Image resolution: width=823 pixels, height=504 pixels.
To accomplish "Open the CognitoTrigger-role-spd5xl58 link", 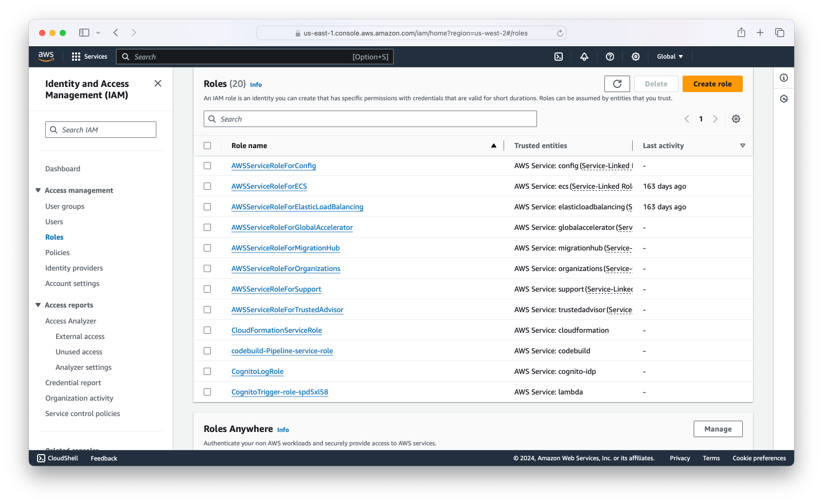I will point(280,392).
